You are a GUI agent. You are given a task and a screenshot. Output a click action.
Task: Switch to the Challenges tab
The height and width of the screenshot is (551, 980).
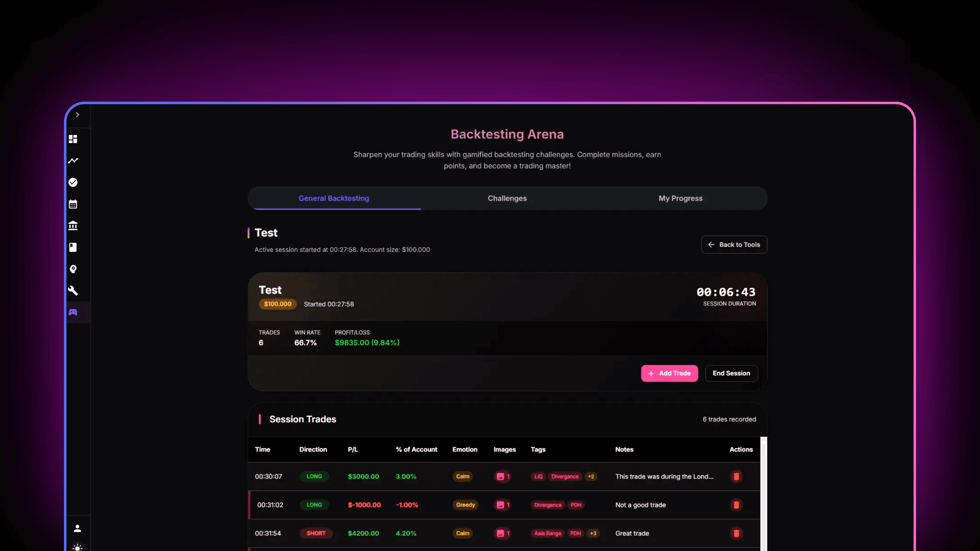[x=507, y=198]
